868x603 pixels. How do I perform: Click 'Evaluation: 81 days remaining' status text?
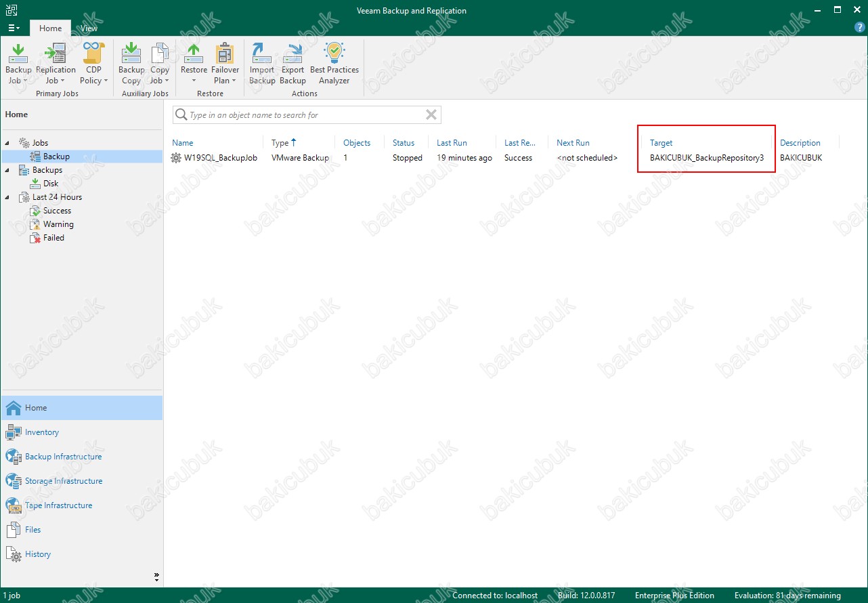click(x=787, y=596)
